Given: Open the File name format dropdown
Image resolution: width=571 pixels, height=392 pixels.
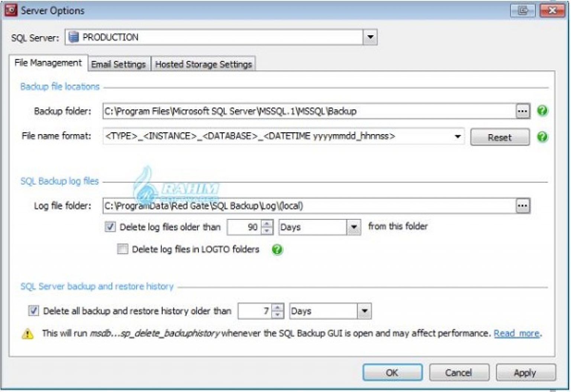Looking at the screenshot, I should click(458, 136).
